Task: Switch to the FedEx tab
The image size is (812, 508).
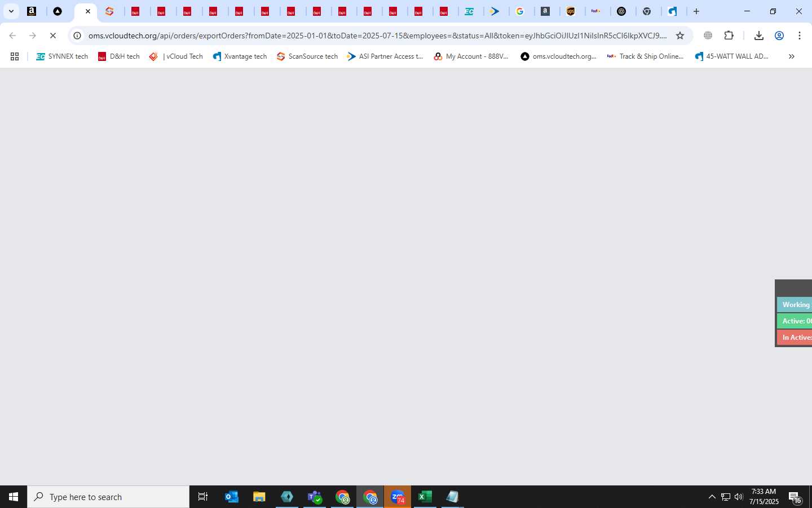Action: tap(596, 11)
